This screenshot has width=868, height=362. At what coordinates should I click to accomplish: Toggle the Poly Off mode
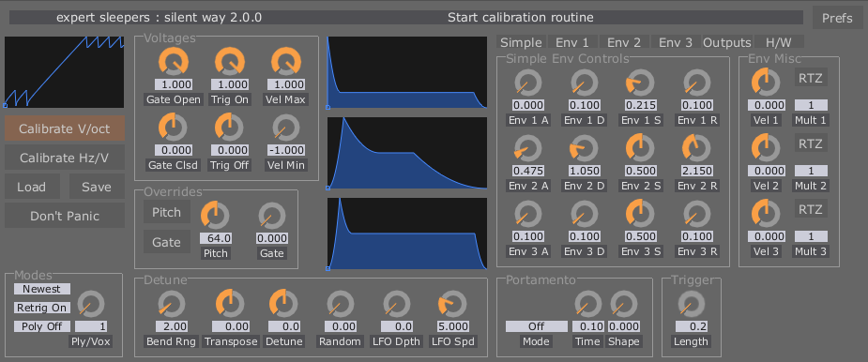(x=42, y=326)
